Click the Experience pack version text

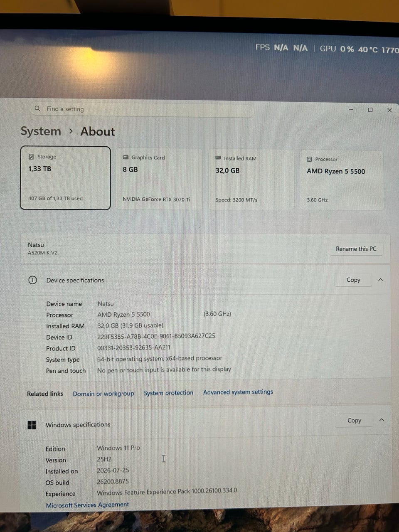point(167,491)
